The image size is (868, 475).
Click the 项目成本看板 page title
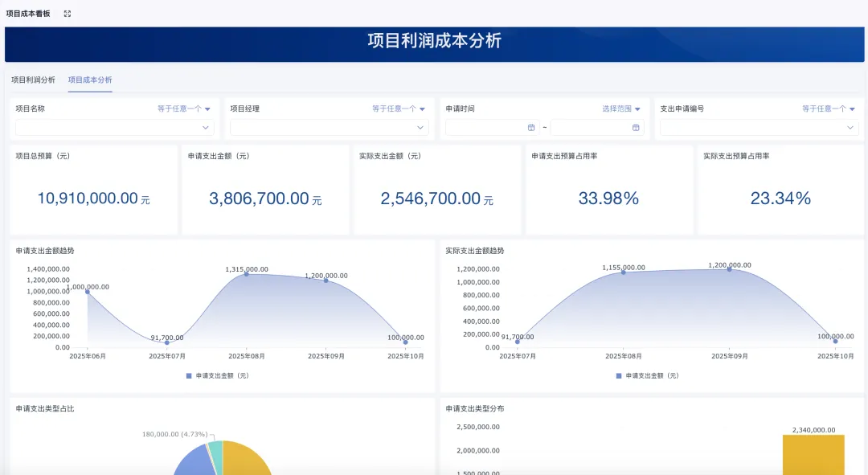click(28, 14)
